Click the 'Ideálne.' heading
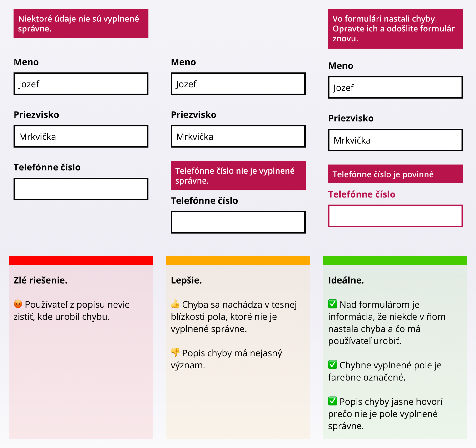The image size is (476, 448). pos(346,280)
